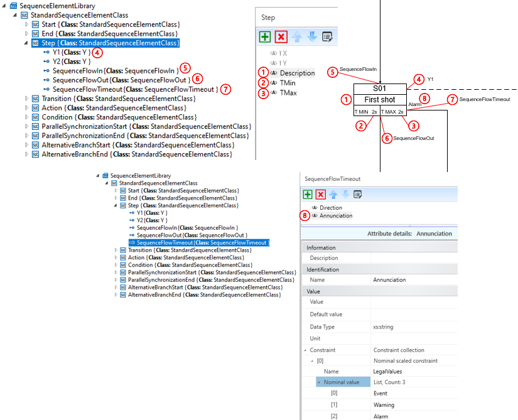
Task: Click attribute icon beside Annunciation in attribute list
Action: pyautogui.click(x=315, y=215)
